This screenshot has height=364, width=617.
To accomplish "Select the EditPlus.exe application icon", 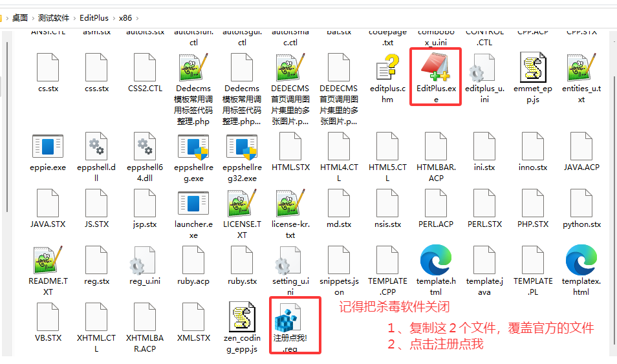I will (436, 68).
